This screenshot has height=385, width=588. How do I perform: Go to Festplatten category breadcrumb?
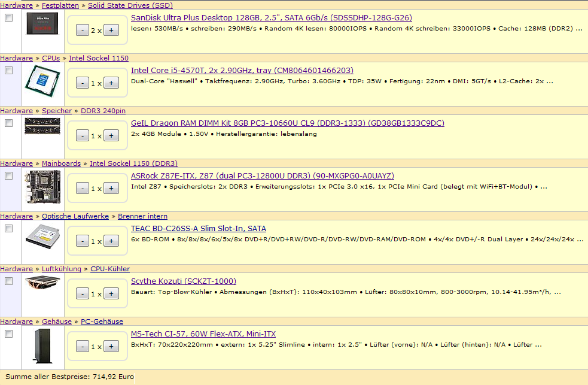point(60,5)
